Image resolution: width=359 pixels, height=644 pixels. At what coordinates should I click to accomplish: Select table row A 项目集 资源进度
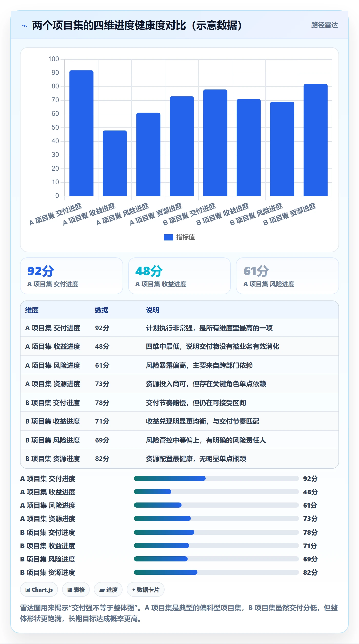(180, 384)
